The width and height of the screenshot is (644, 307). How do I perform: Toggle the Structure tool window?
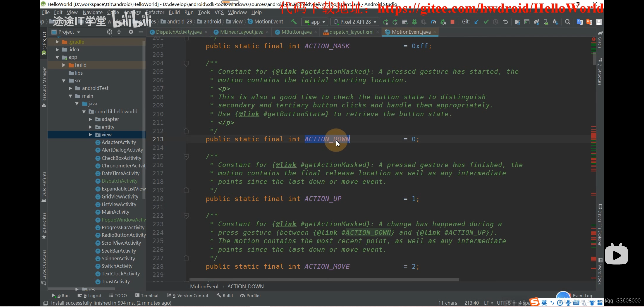pyautogui.click(x=600, y=72)
